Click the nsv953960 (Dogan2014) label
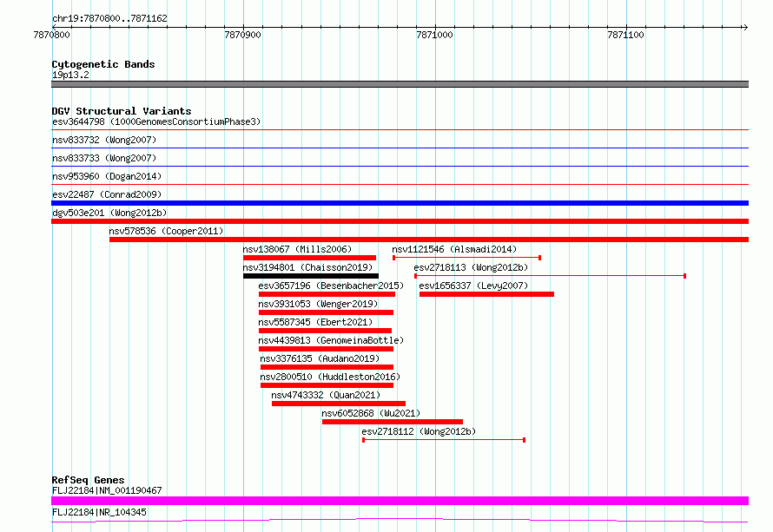Screen dimensions: 773x532 [107, 176]
